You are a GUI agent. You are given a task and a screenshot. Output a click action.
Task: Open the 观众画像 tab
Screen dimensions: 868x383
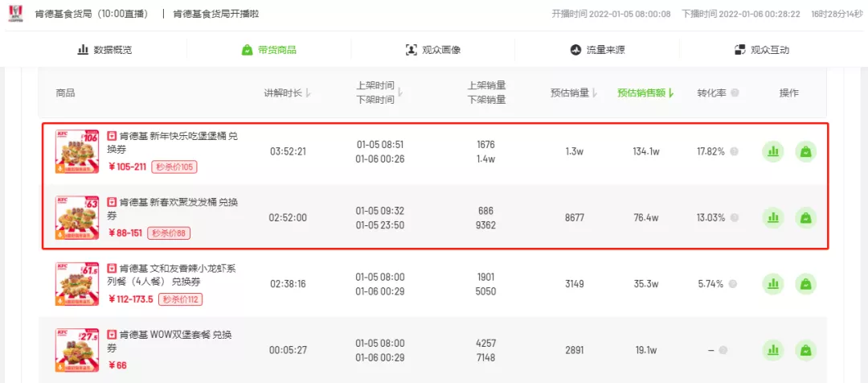tap(433, 50)
